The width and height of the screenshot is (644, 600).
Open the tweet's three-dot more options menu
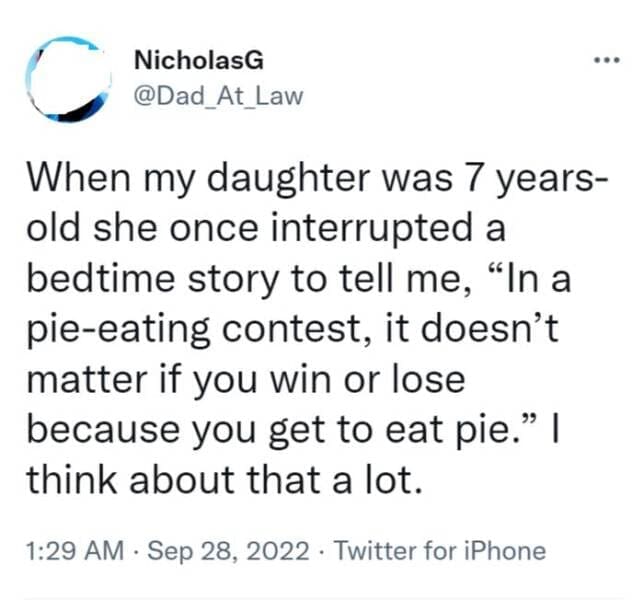604,60
